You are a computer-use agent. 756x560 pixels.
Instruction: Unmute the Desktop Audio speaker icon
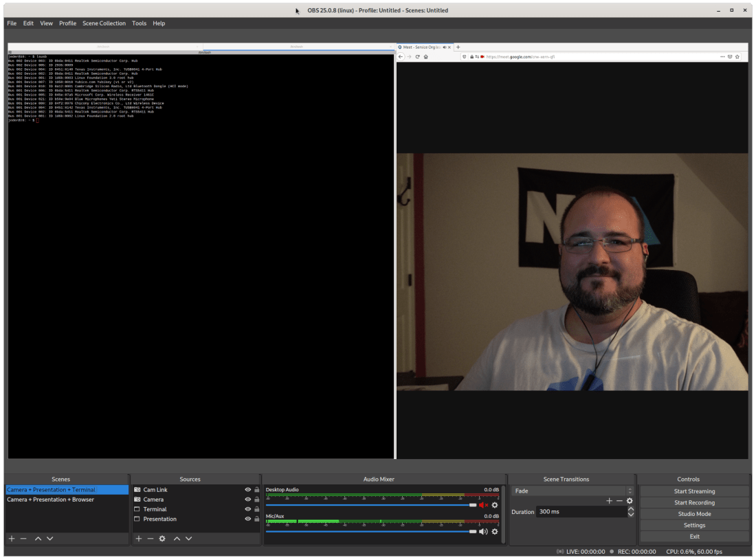coord(483,505)
